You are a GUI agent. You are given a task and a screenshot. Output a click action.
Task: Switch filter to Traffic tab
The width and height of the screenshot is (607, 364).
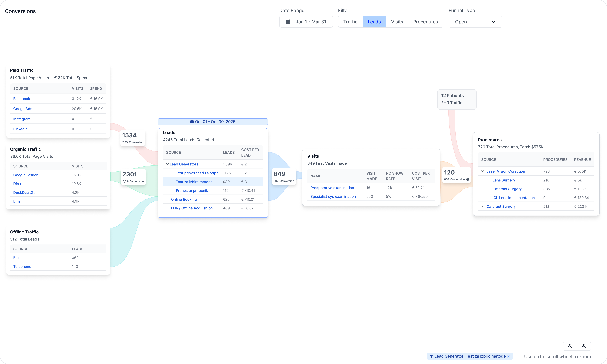(x=350, y=22)
